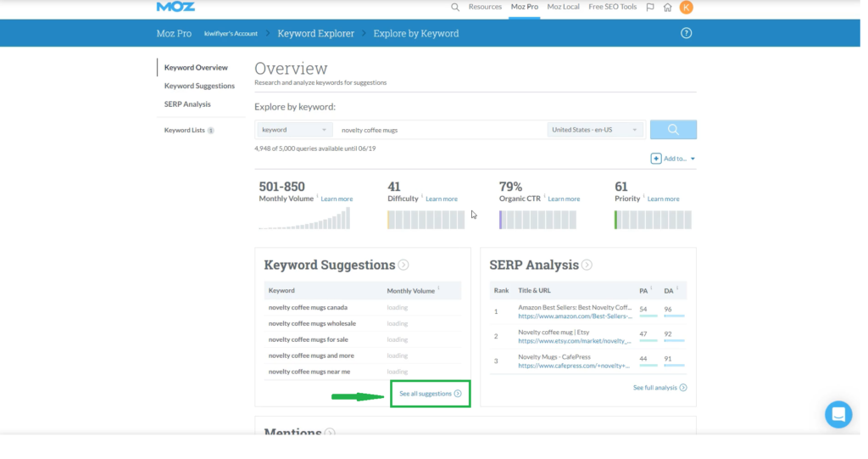Select novelty coffee mugs canada row
The width and height of the screenshot is (868, 459).
363,307
